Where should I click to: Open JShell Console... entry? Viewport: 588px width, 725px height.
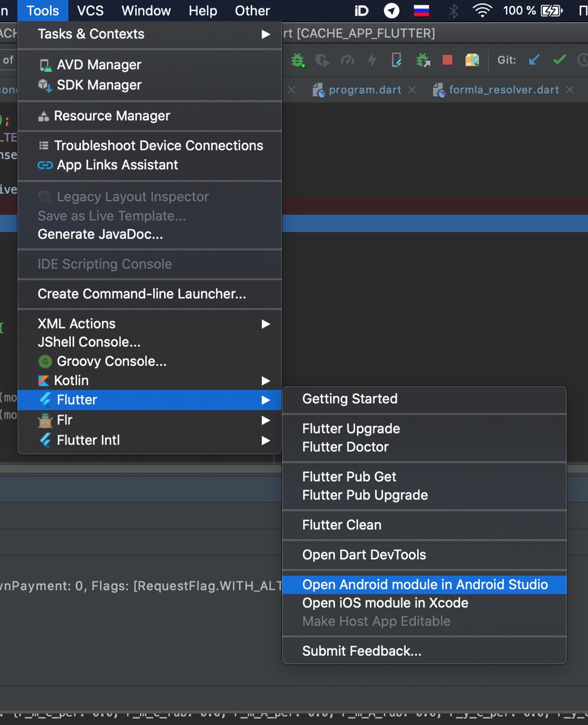150,342
